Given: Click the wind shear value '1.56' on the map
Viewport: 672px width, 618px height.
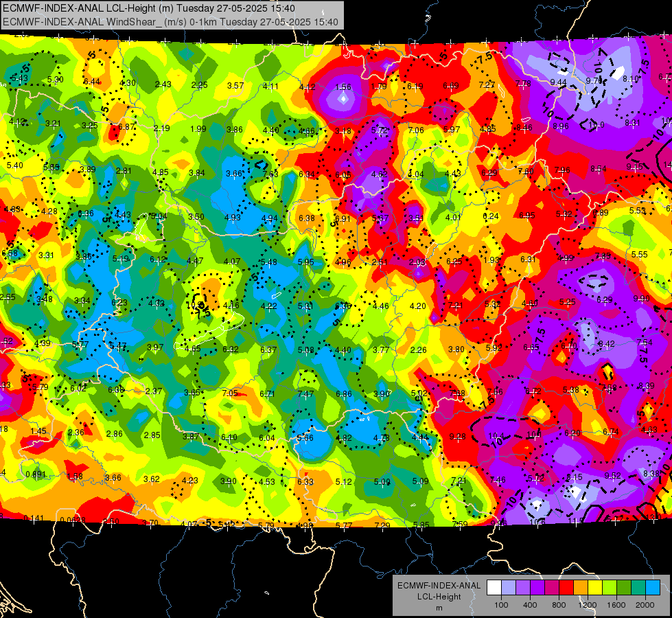Looking at the screenshot, I should [x=343, y=87].
